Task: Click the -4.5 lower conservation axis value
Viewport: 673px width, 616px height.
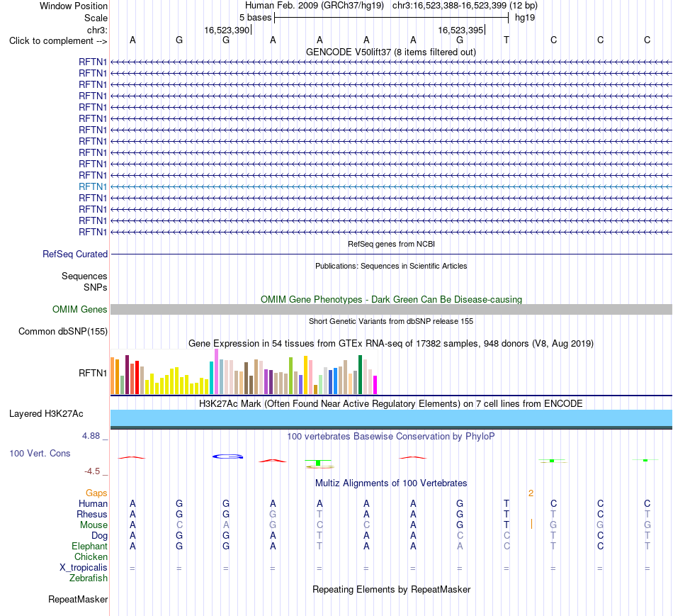Action: 92,471
